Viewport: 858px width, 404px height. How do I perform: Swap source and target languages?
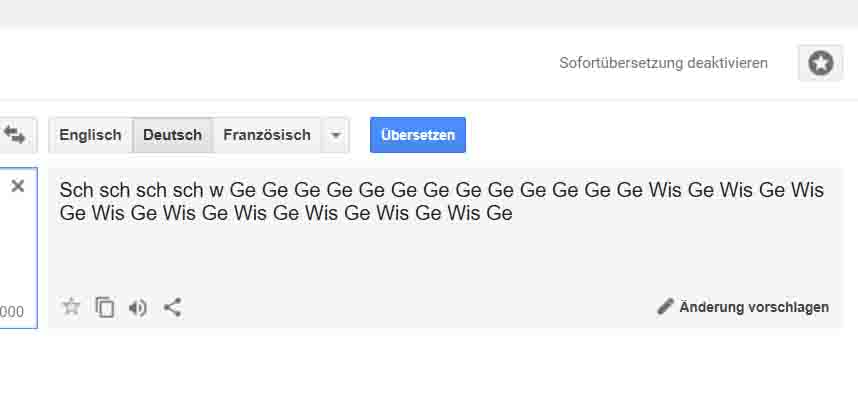click(14, 134)
